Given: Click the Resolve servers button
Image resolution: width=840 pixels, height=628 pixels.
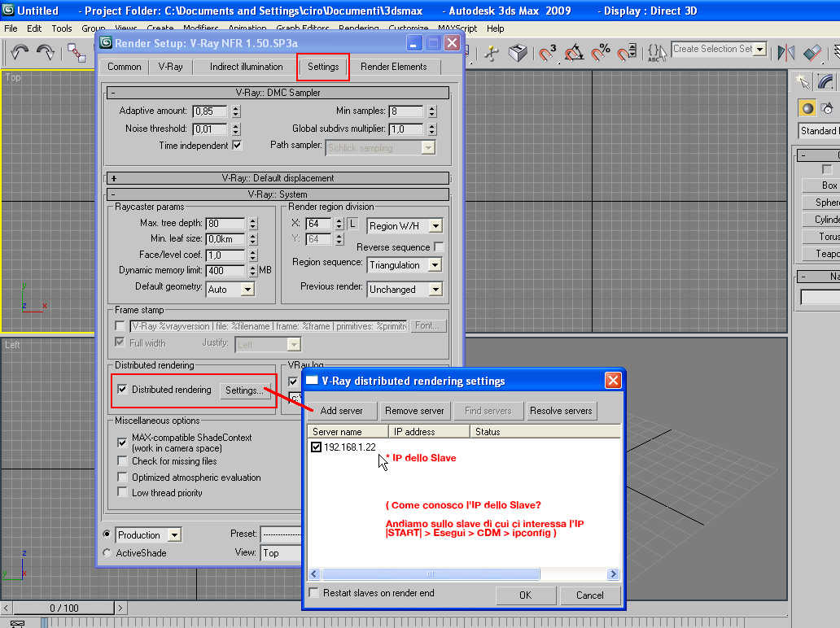Looking at the screenshot, I should (x=561, y=411).
